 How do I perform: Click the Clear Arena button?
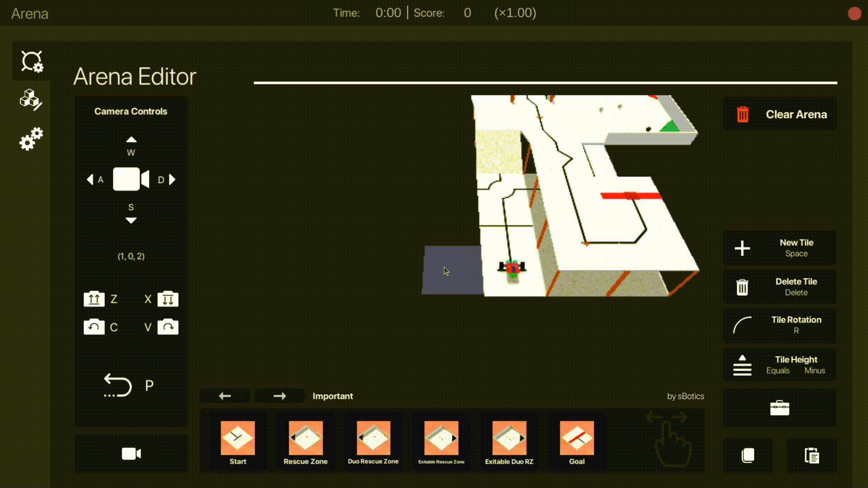[x=779, y=114]
